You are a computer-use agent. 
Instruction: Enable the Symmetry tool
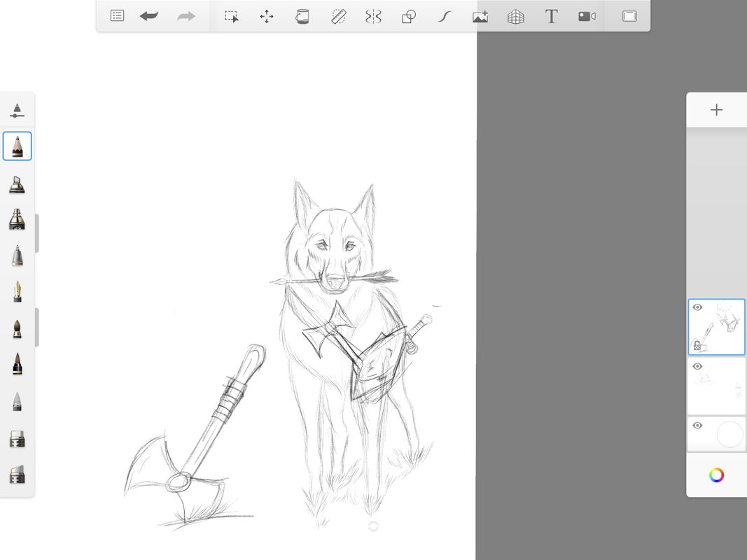pos(374,16)
